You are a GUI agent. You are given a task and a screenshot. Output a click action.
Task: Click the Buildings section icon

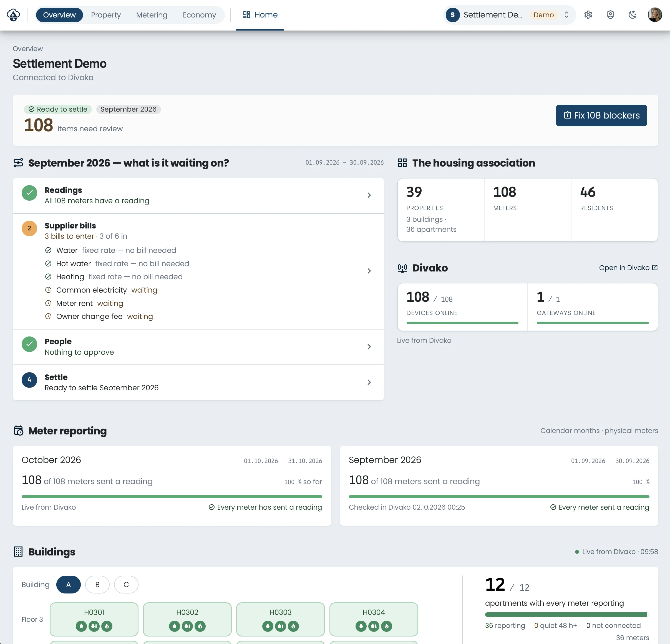[19, 552]
